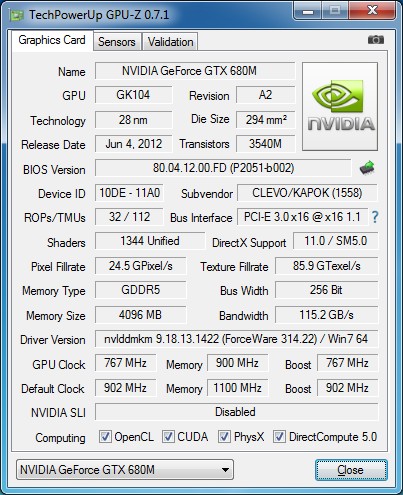Click the Pixel Fillrate field 24.5 GPixel/s
Screen dimensions: 403x495
coord(141,266)
